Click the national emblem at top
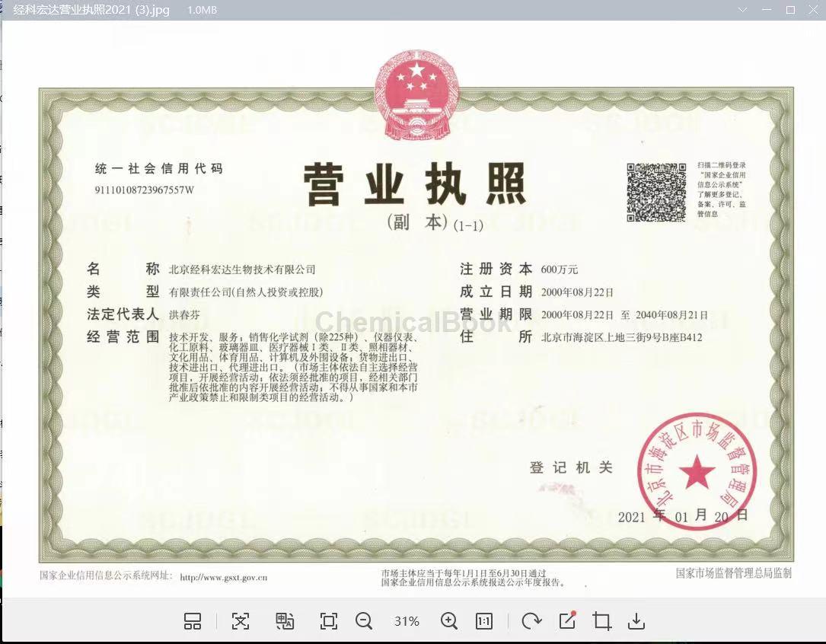Screen dimensions: 826x644 416,95
